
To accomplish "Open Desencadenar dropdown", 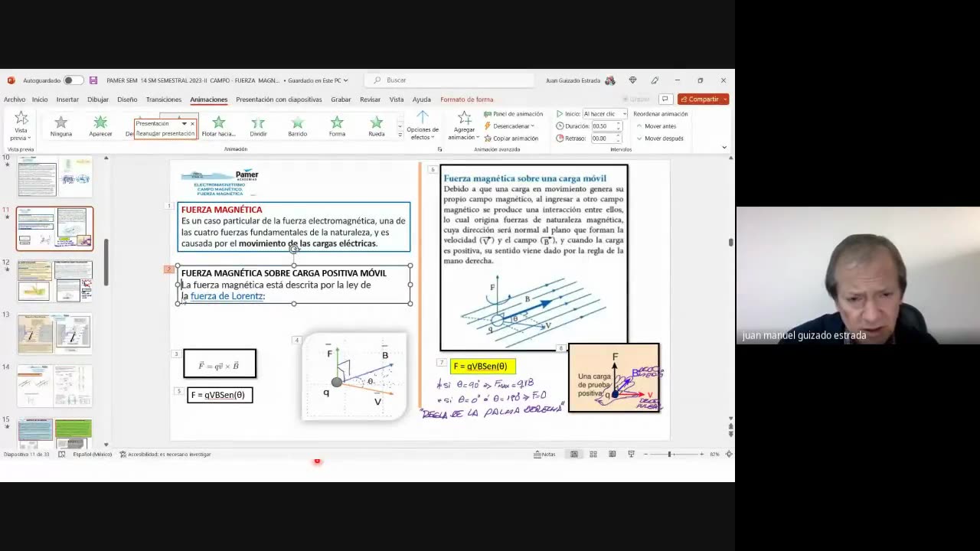I will pyautogui.click(x=509, y=126).
